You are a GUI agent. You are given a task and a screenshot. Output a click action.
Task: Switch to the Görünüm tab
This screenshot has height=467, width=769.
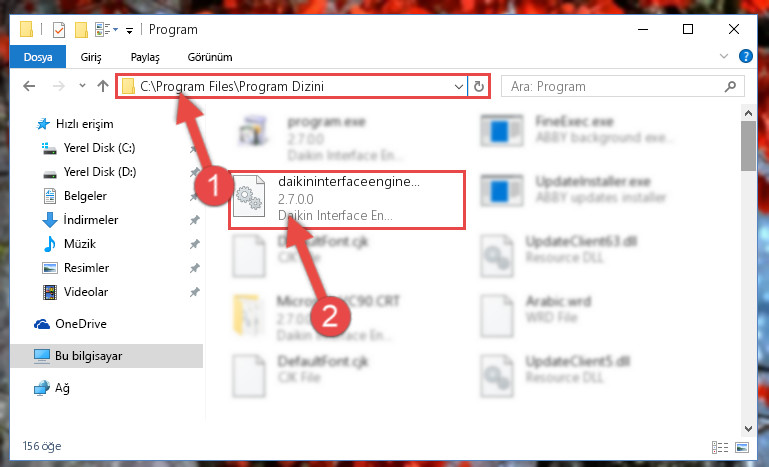pos(210,57)
